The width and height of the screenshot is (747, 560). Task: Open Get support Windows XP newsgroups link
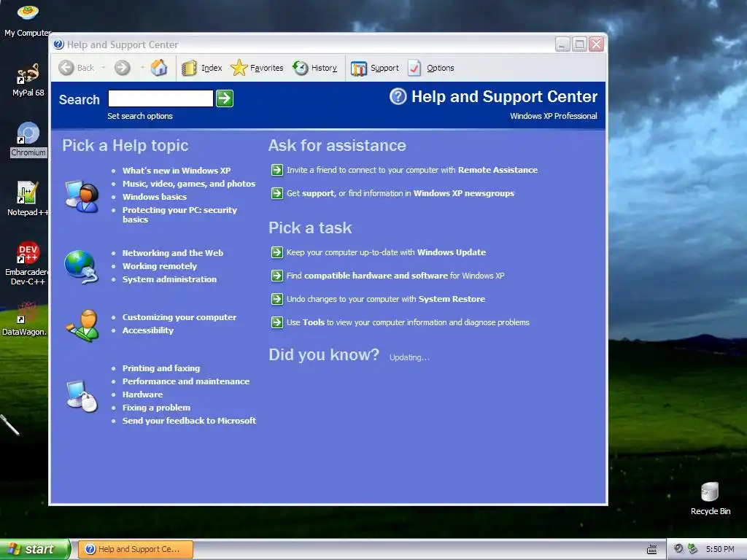coord(400,193)
